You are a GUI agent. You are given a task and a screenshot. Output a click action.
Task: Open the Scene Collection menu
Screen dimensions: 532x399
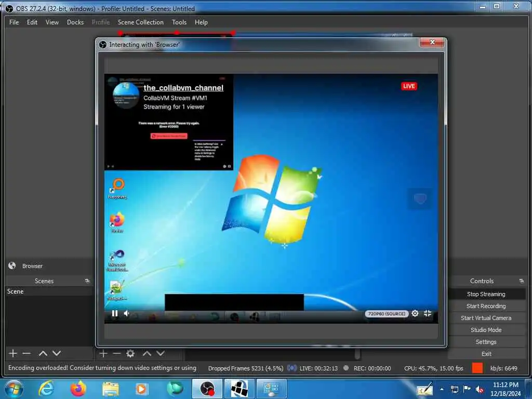tap(140, 22)
